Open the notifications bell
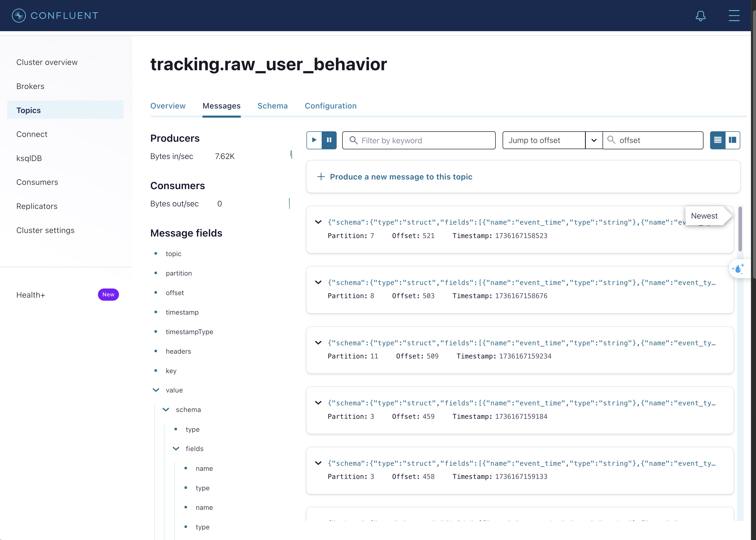Viewport: 756px width, 540px height. (700, 16)
